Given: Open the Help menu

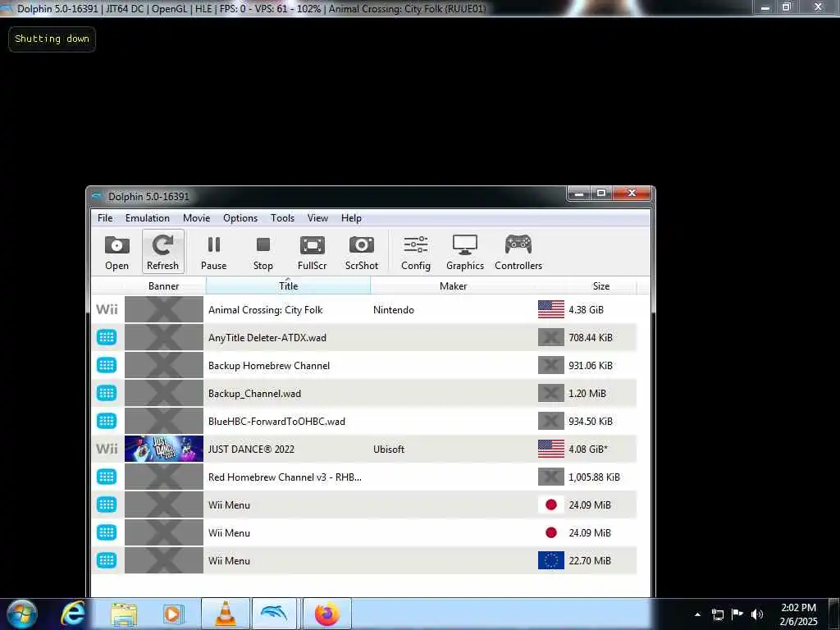Looking at the screenshot, I should [351, 218].
